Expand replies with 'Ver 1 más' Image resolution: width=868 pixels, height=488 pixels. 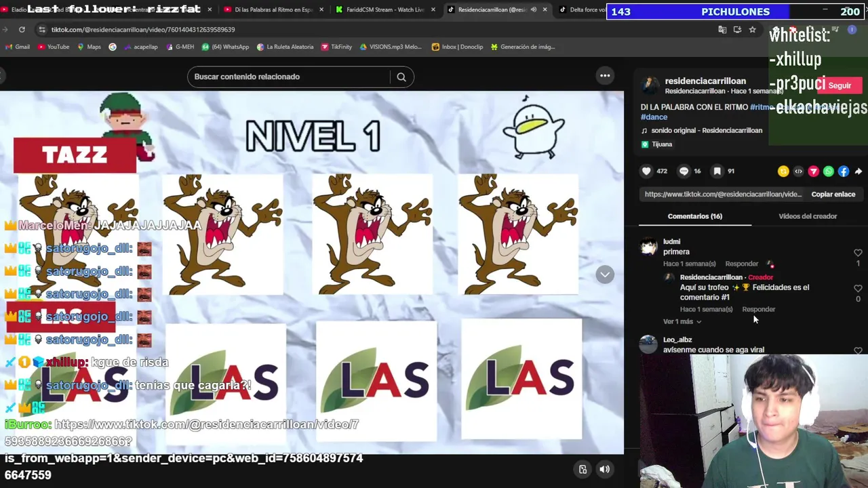pyautogui.click(x=682, y=321)
